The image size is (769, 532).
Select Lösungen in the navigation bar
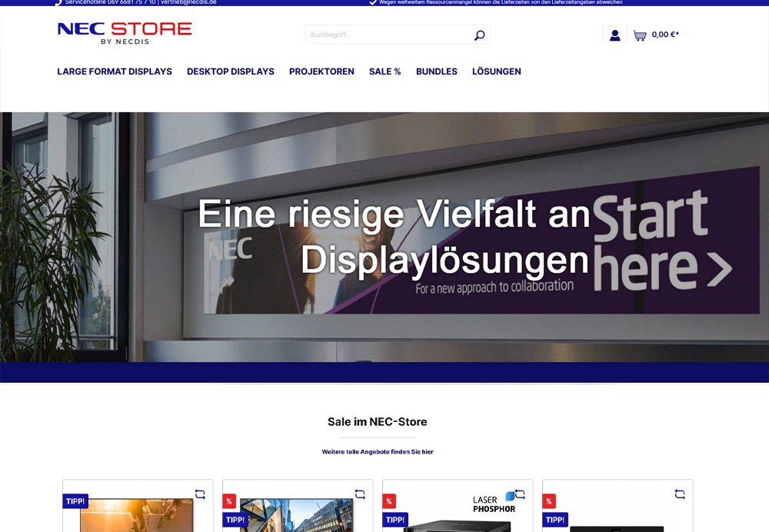496,71
